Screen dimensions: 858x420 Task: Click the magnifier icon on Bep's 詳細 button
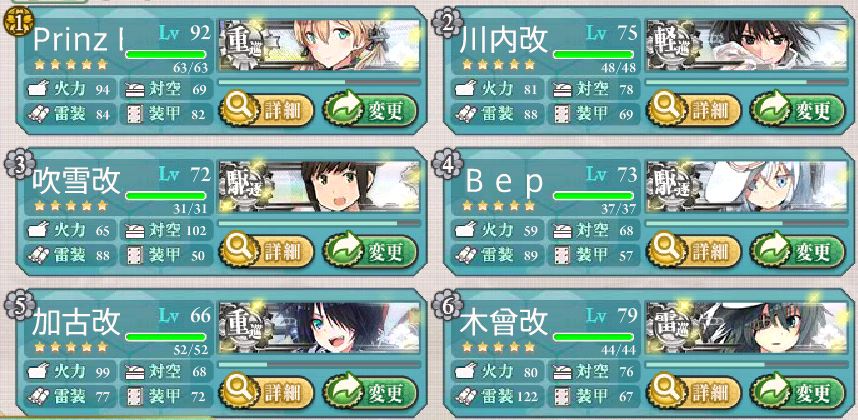(665, 250)
